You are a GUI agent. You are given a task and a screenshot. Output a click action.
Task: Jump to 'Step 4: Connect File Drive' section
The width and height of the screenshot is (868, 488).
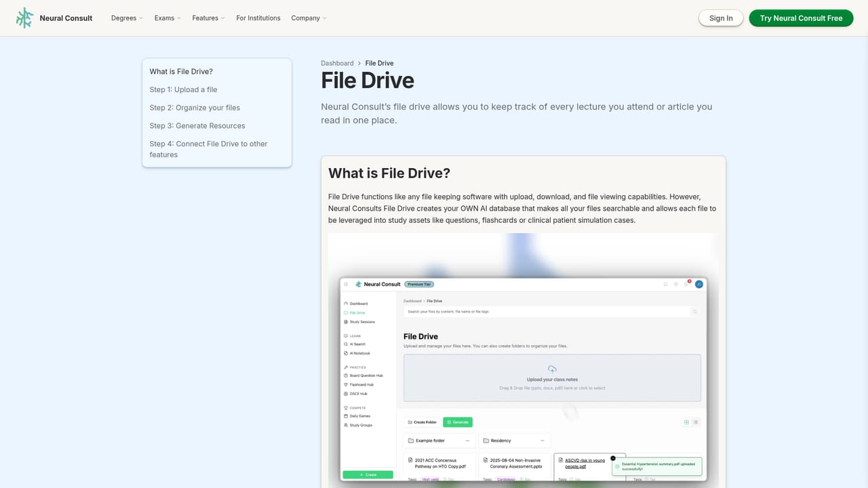209,149
